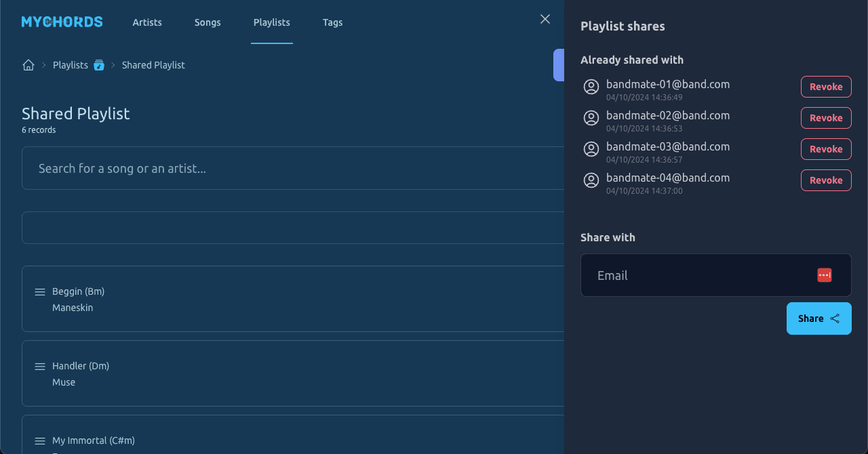Go to the Songs tab
868x454 pixels.
[x=208, y=22]
